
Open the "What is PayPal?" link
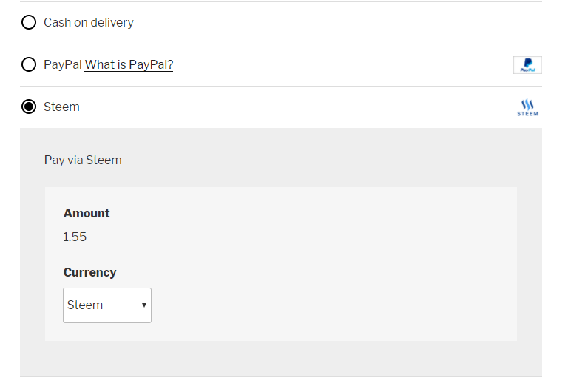(129, 64)
